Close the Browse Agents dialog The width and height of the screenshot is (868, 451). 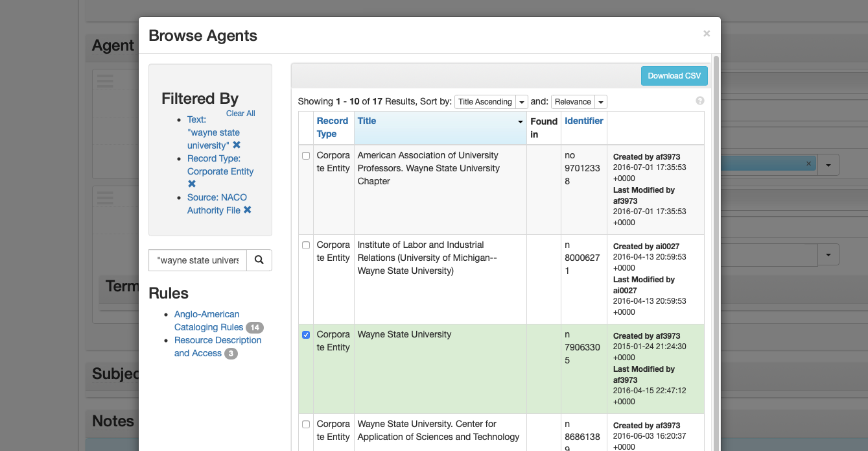[707, 34]
